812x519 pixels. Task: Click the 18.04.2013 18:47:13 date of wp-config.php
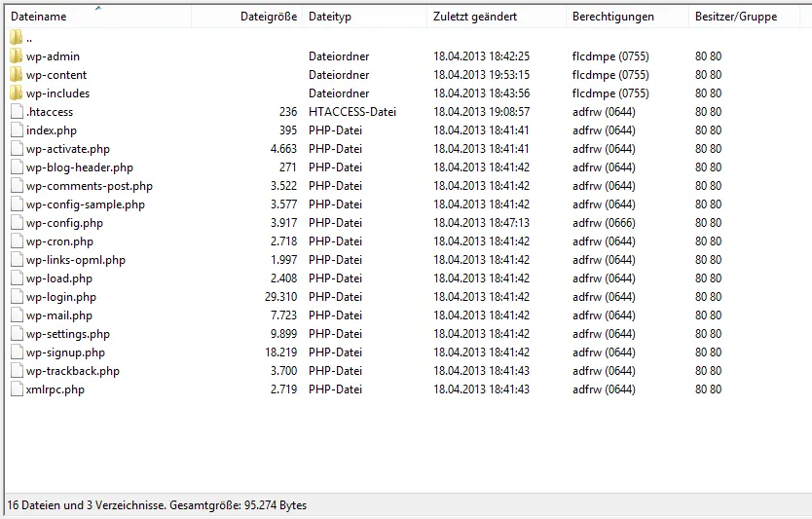click(x=482, y=223)
